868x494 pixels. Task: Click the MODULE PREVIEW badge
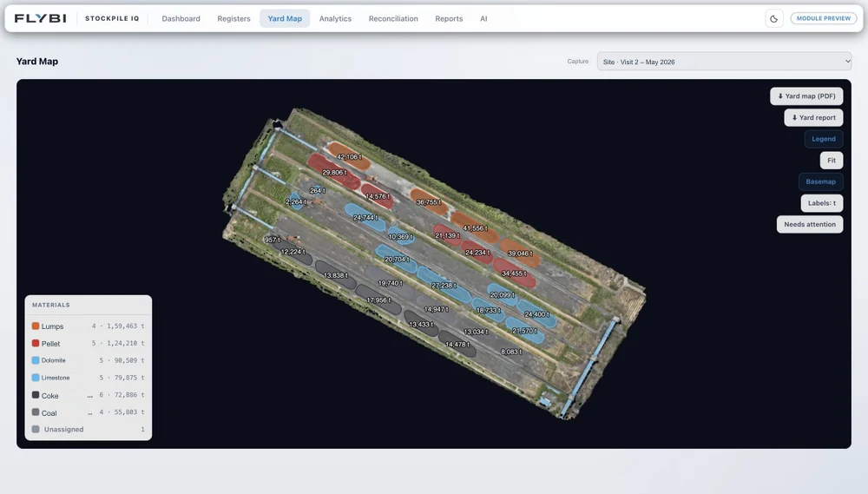pos(824,18)
